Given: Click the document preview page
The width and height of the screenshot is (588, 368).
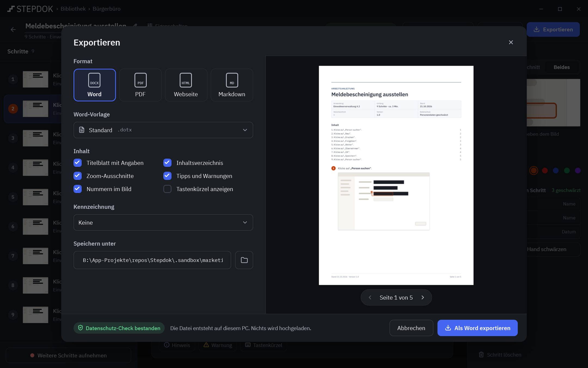Looking at the screenshot, I should [396, 175].
